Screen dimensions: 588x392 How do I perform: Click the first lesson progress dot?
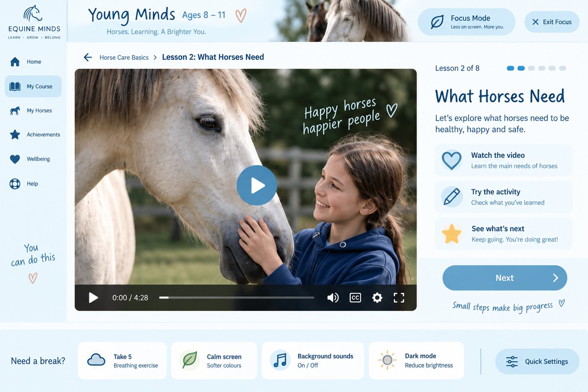coord(511,68)
